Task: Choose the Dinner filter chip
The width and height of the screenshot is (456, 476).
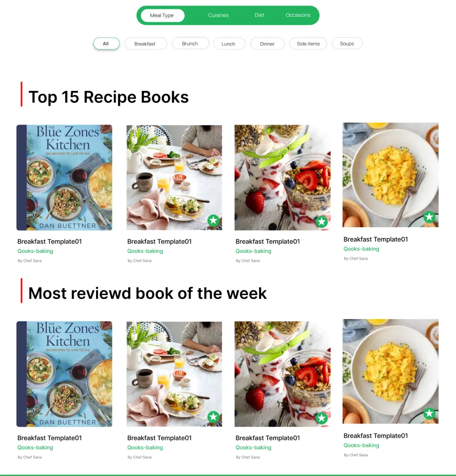Action: [x=267, y=44]
